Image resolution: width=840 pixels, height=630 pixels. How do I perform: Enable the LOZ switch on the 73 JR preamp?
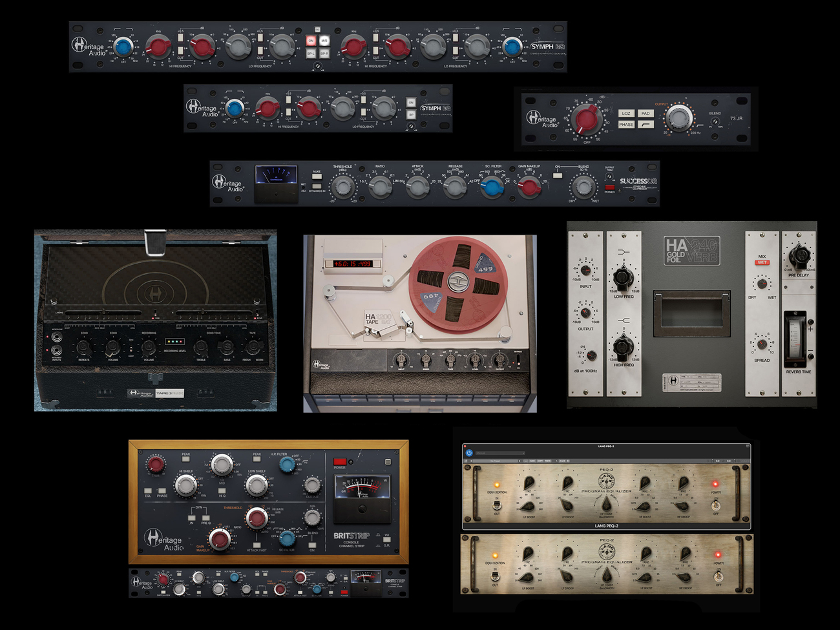pos(626,113)
